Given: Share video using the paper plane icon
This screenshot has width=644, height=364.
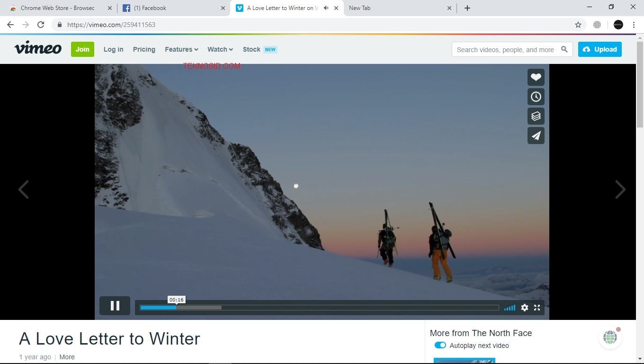Looking at the screenshot, I should click(536, 136).
